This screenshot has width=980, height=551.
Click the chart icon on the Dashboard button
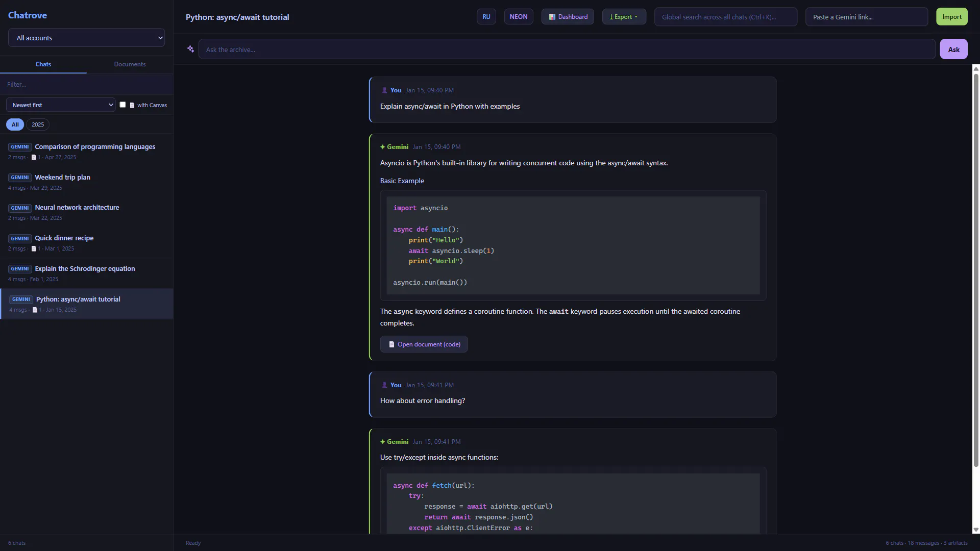pyautogui.click(x=552, y=17)
